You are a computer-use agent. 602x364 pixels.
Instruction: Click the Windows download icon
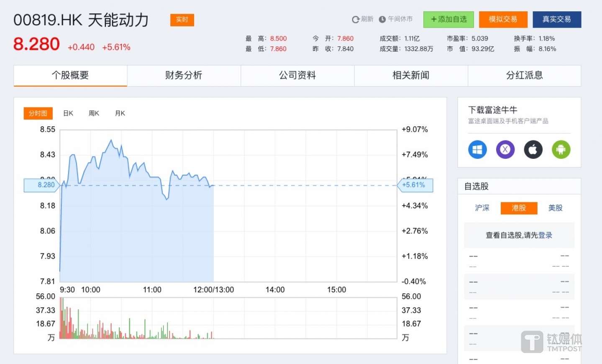click(x=477, y=150)
